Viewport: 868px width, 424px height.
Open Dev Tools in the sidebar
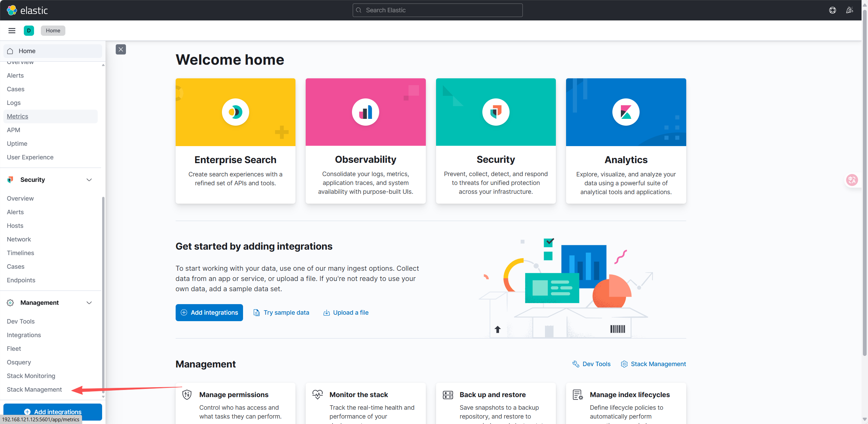21,321
